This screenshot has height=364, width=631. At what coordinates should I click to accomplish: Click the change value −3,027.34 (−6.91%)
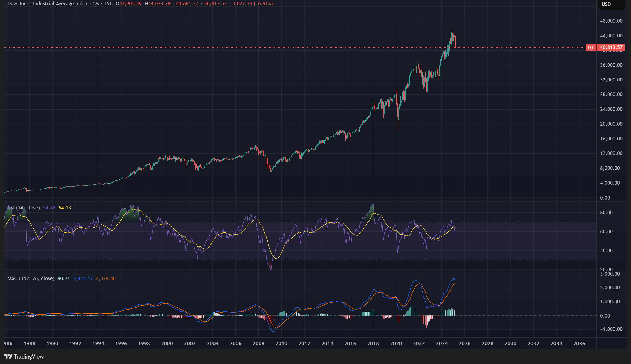[251, 4]
